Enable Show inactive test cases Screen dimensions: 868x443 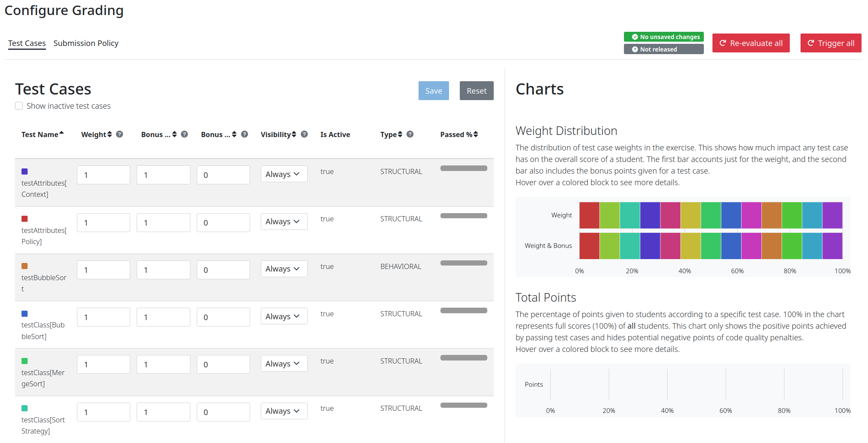click(19, 105)
